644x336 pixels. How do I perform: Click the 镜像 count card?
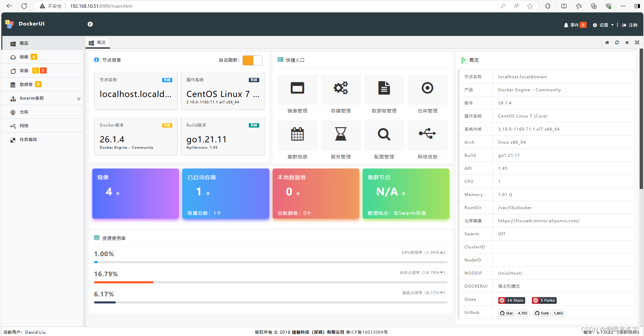[x=136, y=193]
